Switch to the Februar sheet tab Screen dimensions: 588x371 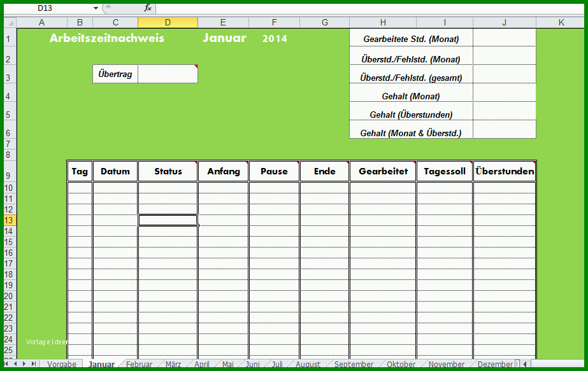tap(139, 364)
